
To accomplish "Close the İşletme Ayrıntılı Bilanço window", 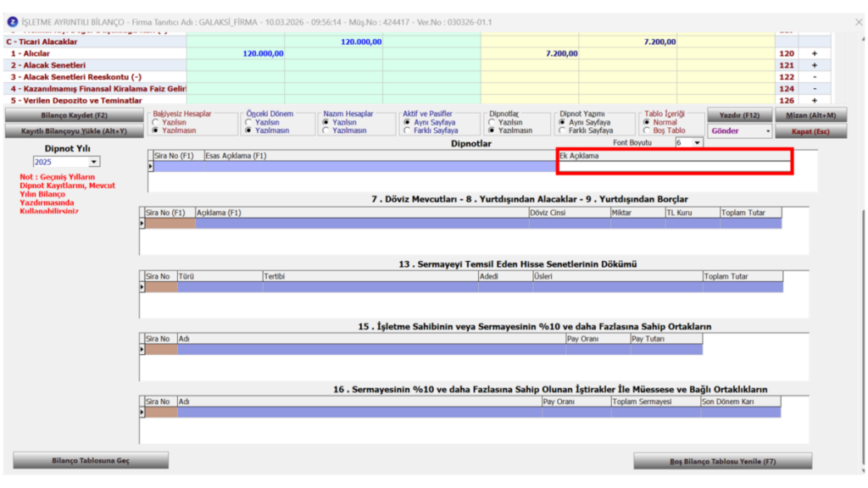I will [x=859, y=22].
